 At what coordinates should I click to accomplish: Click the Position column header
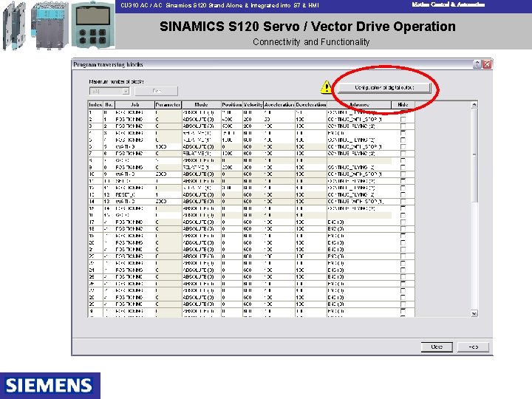coord(232,105)
